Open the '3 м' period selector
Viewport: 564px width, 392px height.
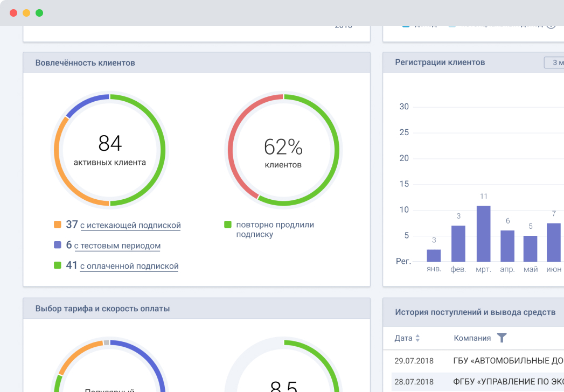click(x=554, y=62)
